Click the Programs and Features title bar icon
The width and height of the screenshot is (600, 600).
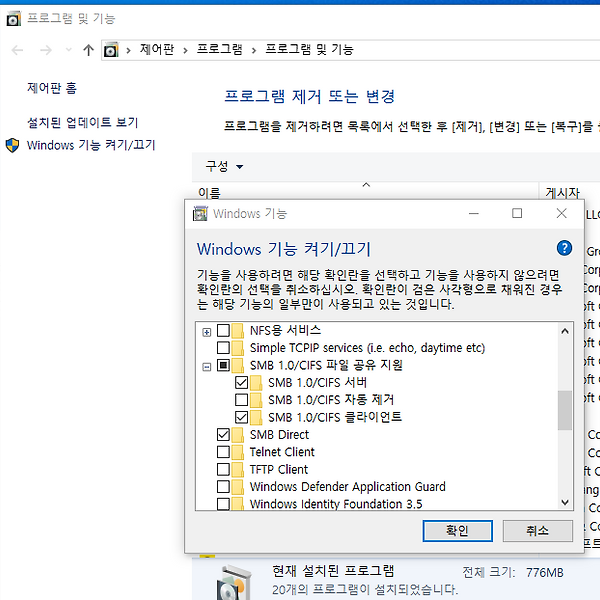pos(13,18)
